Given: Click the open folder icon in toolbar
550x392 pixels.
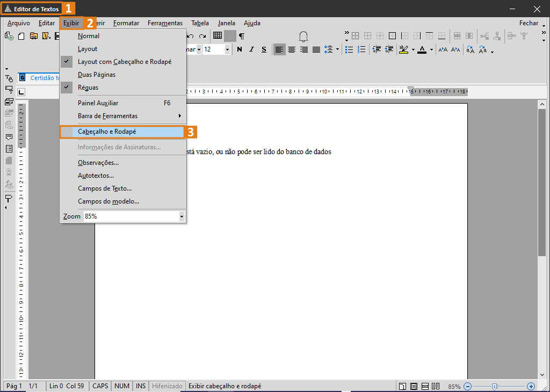Looking at the screenshot, I should pyautogui.click(x=34, y=36).
